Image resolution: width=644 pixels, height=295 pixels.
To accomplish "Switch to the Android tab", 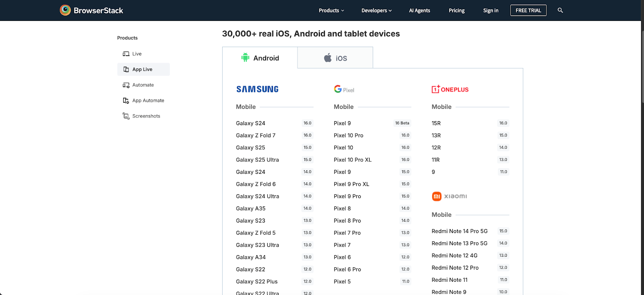I will [260, 58].
